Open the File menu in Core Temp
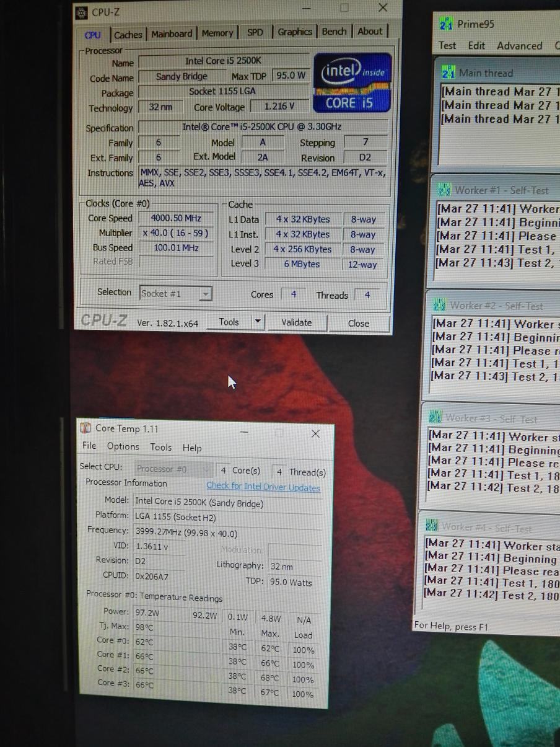 coord(89,446)
